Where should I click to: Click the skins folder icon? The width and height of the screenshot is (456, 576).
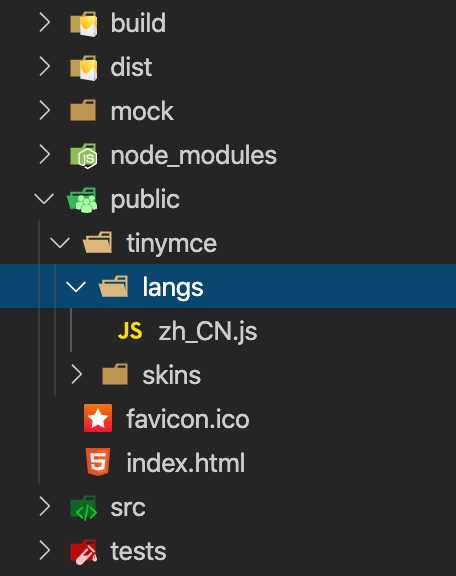(115, 374)
